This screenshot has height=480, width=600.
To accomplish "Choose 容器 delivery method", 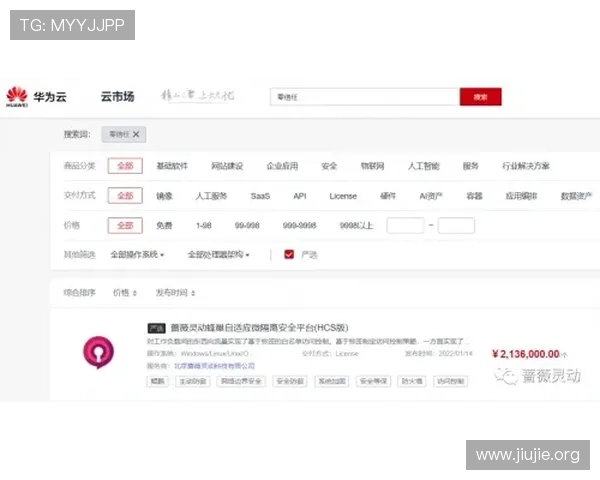I will pos(474,196).
